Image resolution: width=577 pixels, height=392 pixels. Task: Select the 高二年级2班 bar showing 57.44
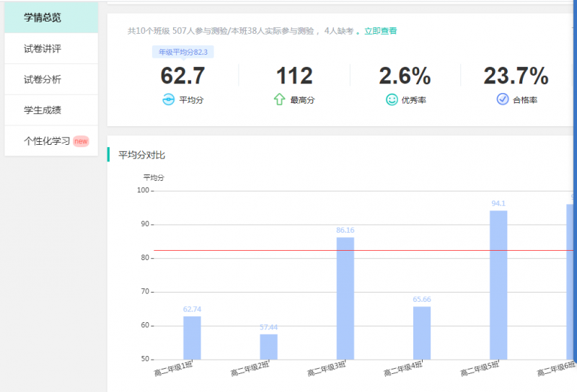pyautogui.click(x=268, y=346)
